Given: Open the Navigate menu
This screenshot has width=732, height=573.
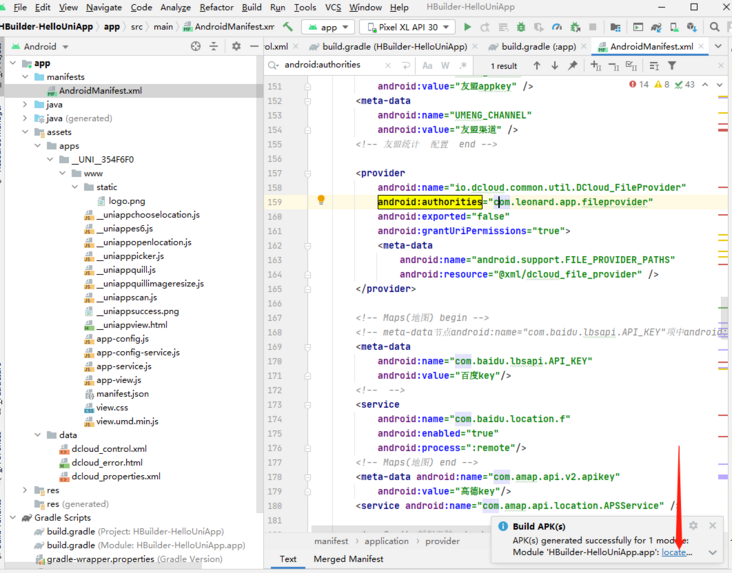Looking at the screenshot, I should click(104, 7).
